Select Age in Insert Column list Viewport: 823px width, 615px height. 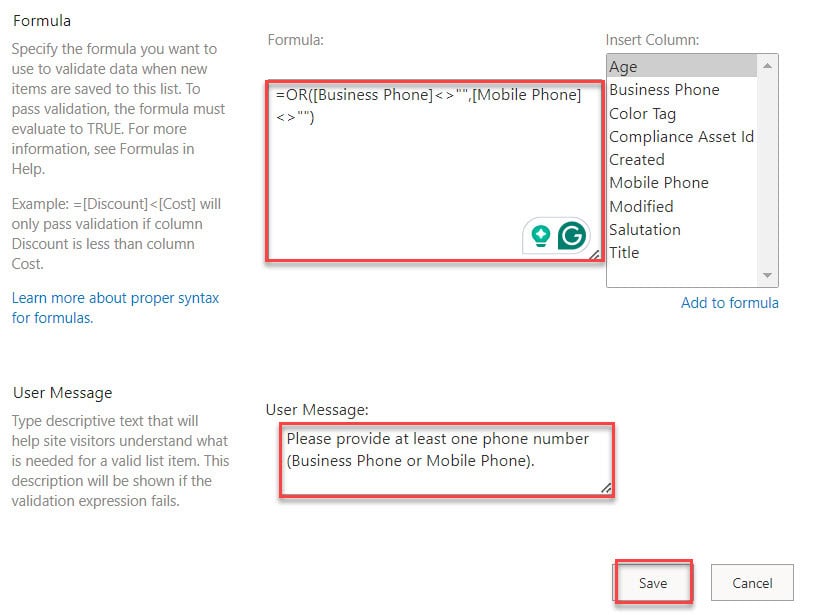coord(681,67)
